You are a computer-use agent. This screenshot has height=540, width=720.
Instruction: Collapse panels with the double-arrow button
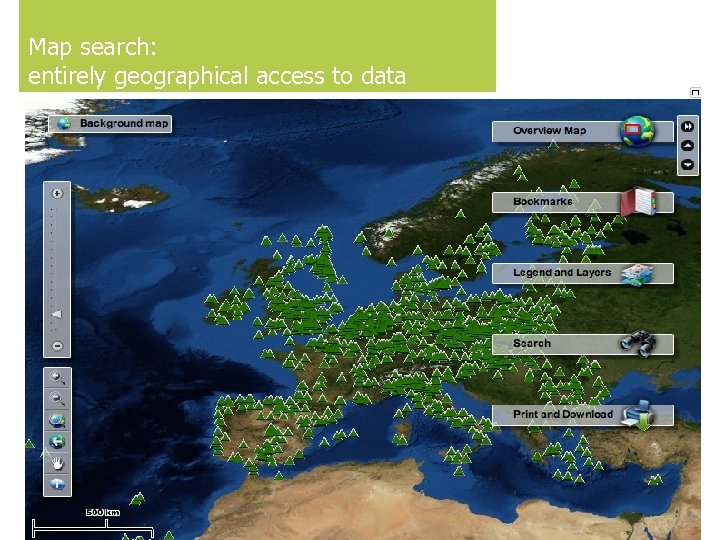[687, 127]
